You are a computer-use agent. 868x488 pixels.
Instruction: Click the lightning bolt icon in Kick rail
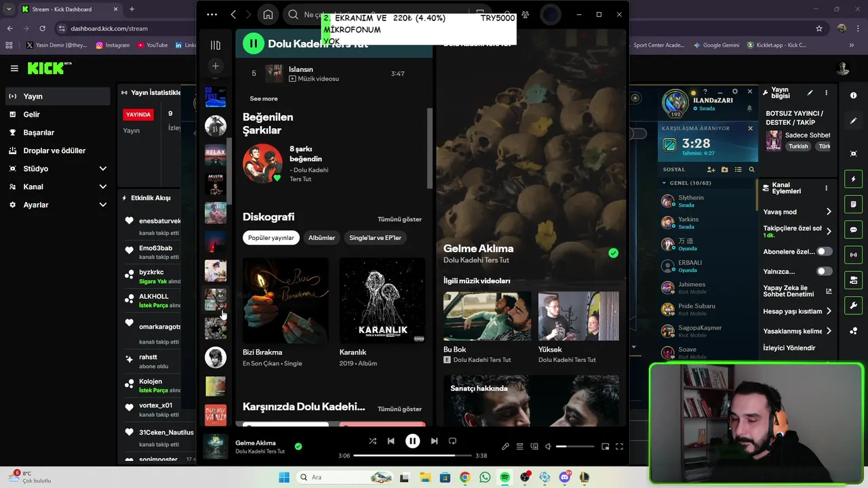[854, 179]
